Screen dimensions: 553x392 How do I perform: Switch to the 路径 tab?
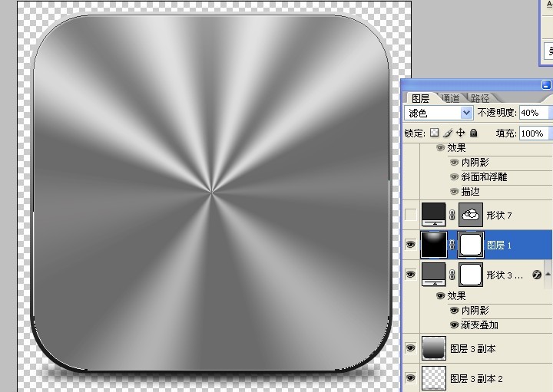pos(480,98)
